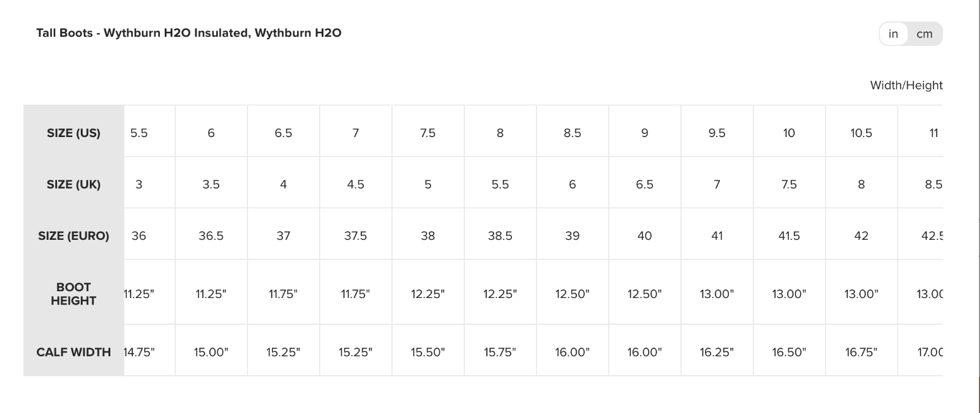Select the in unit toggle
The image size is (980, 413).
[894, 34]
